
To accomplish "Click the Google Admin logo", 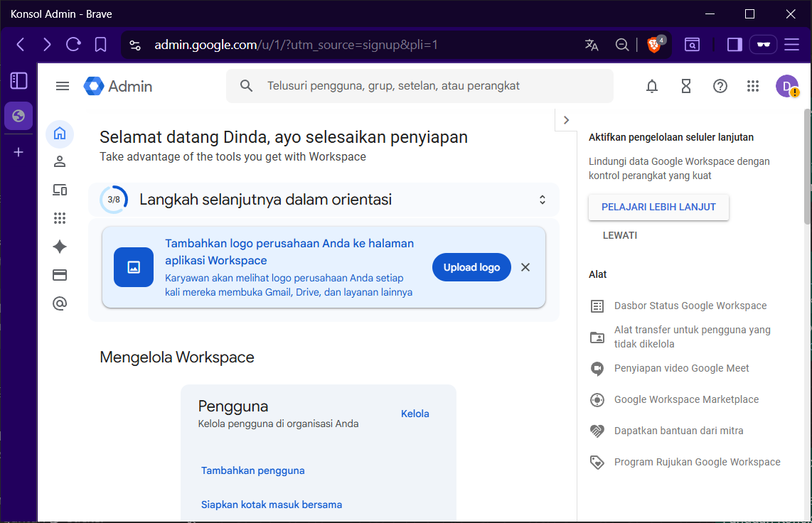I will coord(118,87).
